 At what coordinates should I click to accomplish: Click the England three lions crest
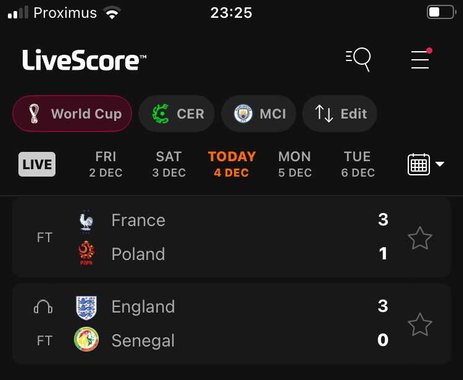click(86, 307)
